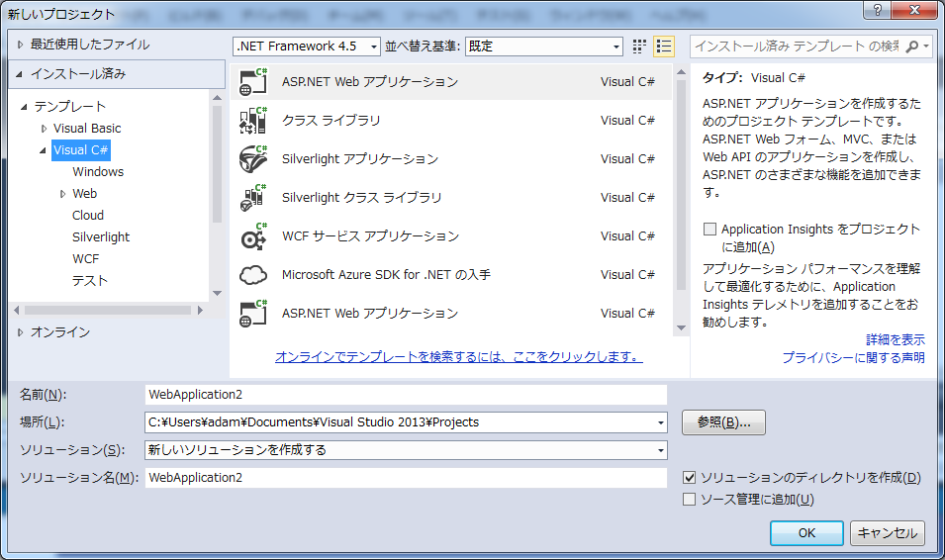Select テスト in the template tree

(90, 280)
